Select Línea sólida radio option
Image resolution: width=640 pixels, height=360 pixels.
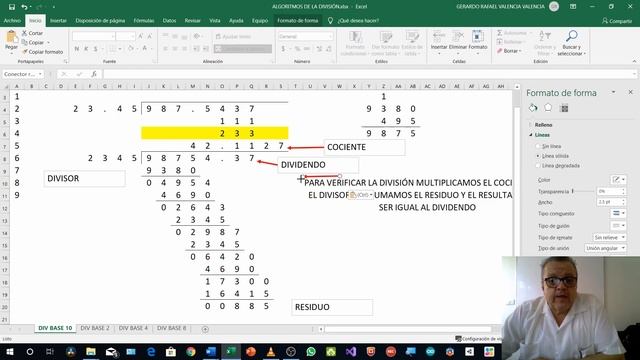coord(538,156)
